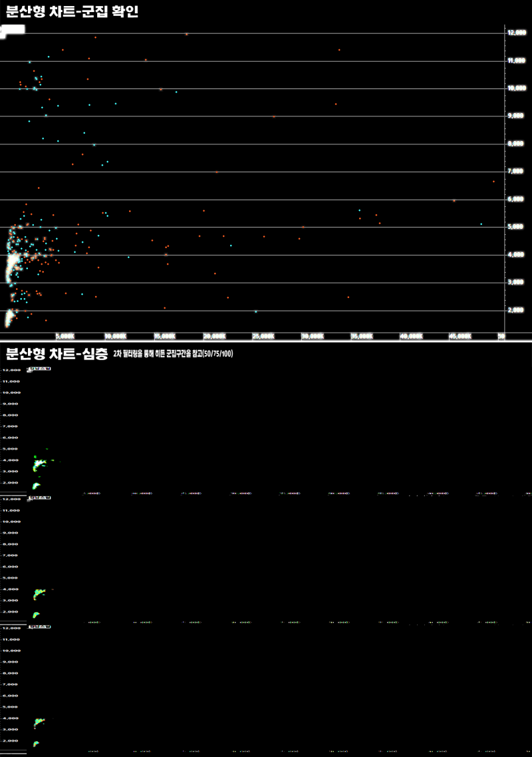Click the 35,000K x-axis tick label
The height and width of the screenshot is (757, 532).
point(362,336)
